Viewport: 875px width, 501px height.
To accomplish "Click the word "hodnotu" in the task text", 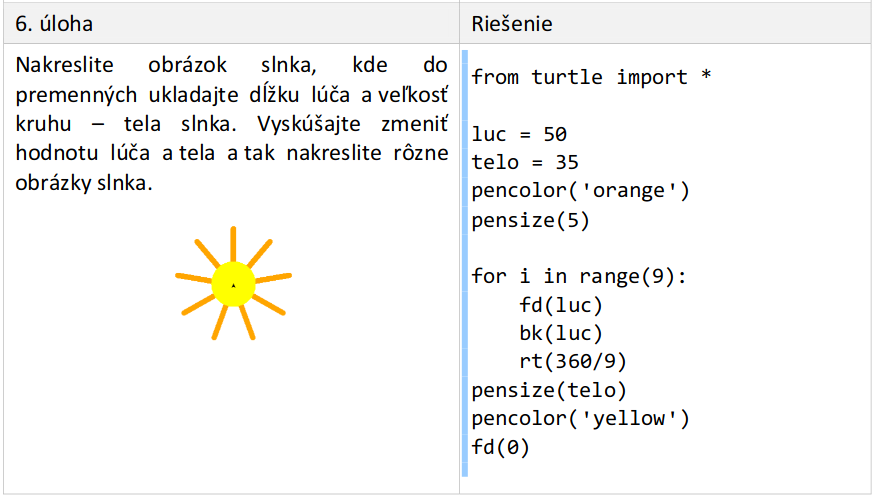I will coord(52,154).
